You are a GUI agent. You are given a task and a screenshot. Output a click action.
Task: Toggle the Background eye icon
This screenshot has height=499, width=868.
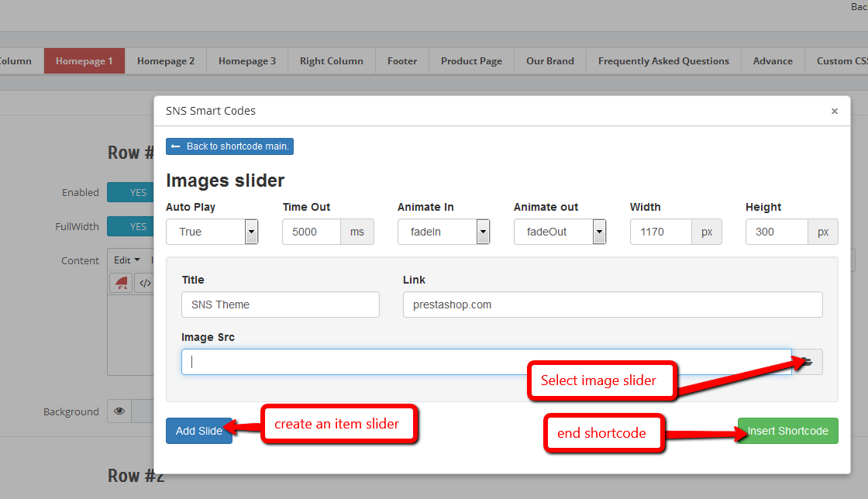[x=119, y=411]
